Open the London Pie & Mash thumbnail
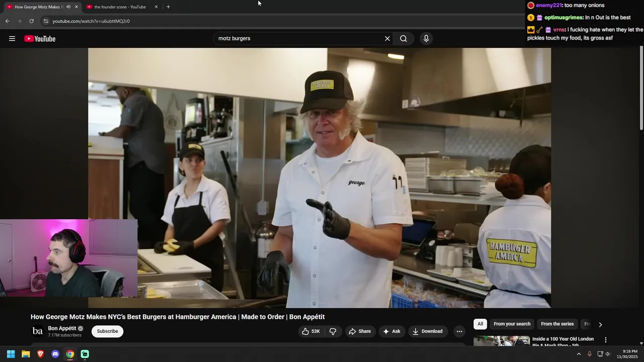Screen dimensions: 644x362 coord(502,341)
